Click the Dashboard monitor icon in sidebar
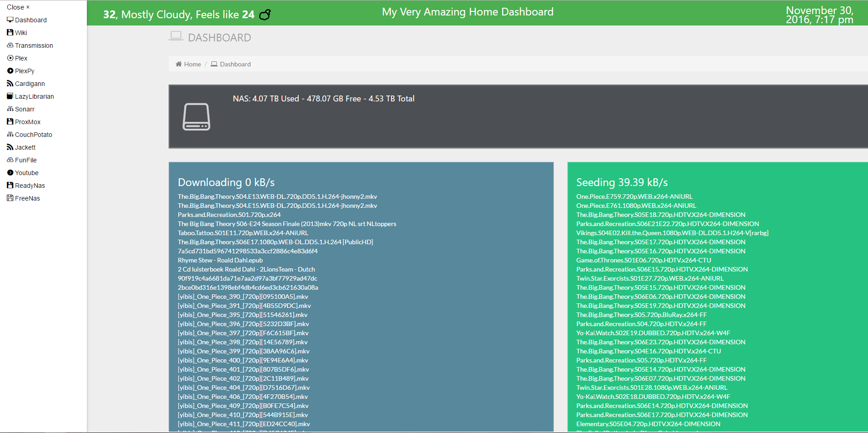The width and height of the screenshot is (868, 433). pyautogui.click(x=10, y=20)
